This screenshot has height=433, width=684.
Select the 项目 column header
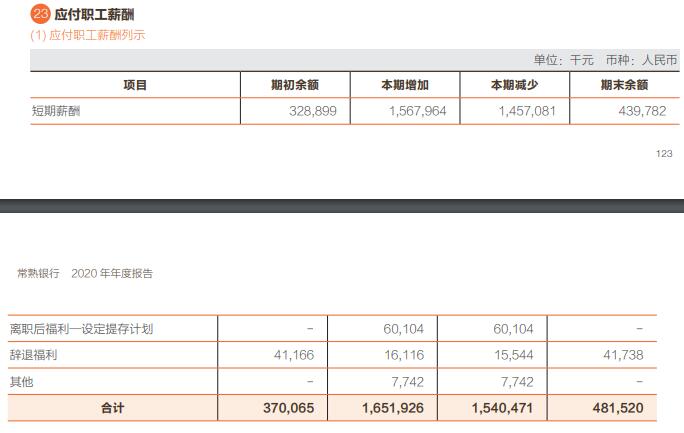coord(135,85)
